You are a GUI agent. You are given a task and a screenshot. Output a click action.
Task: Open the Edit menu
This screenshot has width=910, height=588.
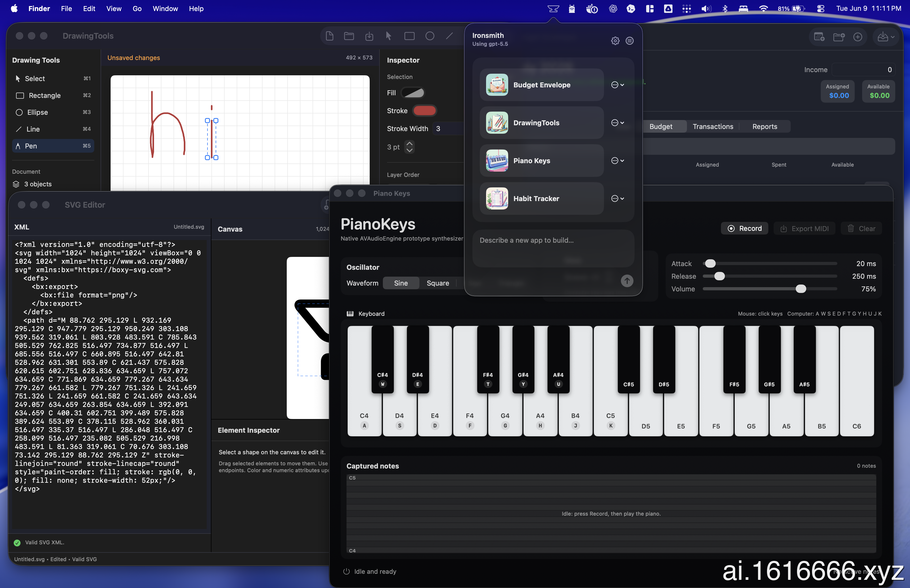coord(89,8)
